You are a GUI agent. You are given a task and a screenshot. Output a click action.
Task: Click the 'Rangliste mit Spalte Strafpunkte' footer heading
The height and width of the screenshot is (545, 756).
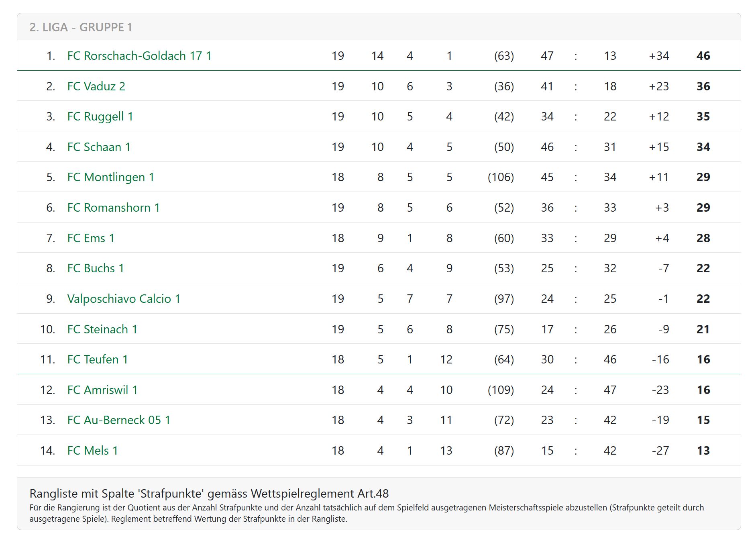209,494
